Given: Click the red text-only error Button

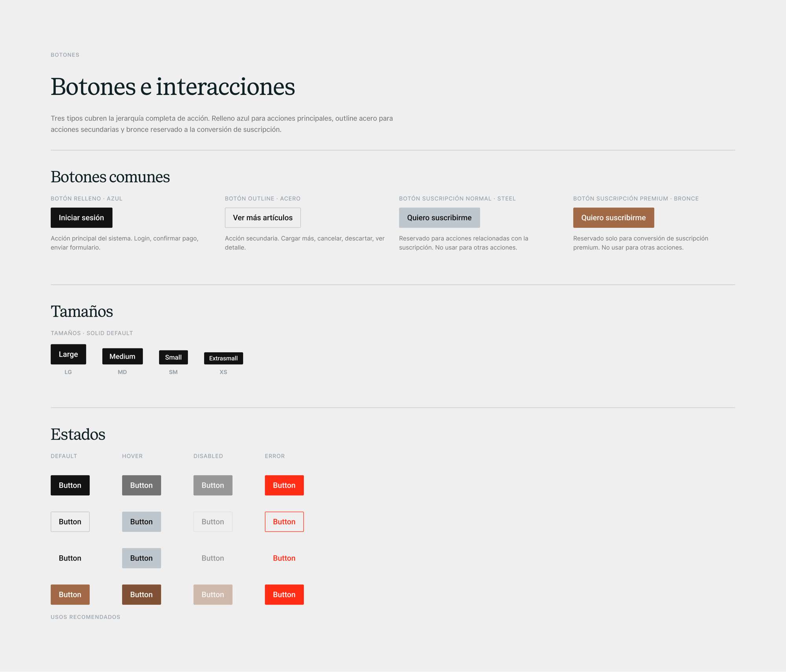Looking at the screenshot, I should pos(284,558).
